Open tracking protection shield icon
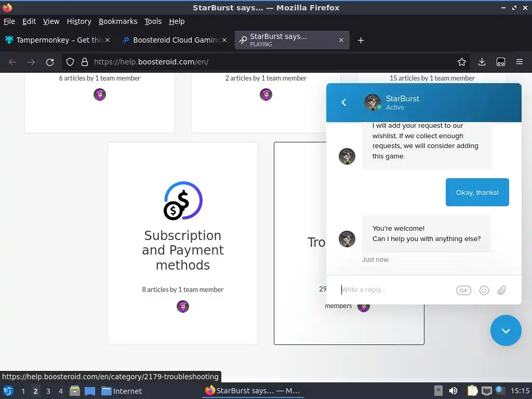The image size is (532, 399). click(x=70, y=62)
